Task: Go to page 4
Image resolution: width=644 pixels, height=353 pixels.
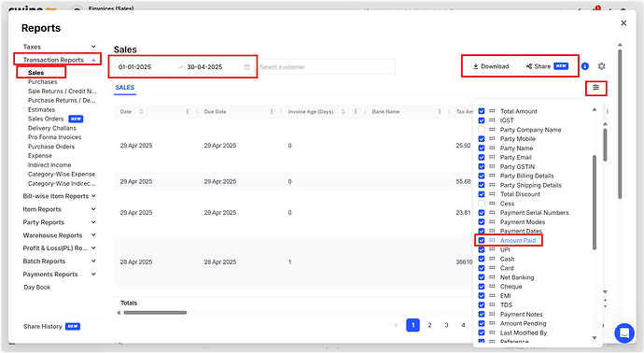Action: point(463,325)
